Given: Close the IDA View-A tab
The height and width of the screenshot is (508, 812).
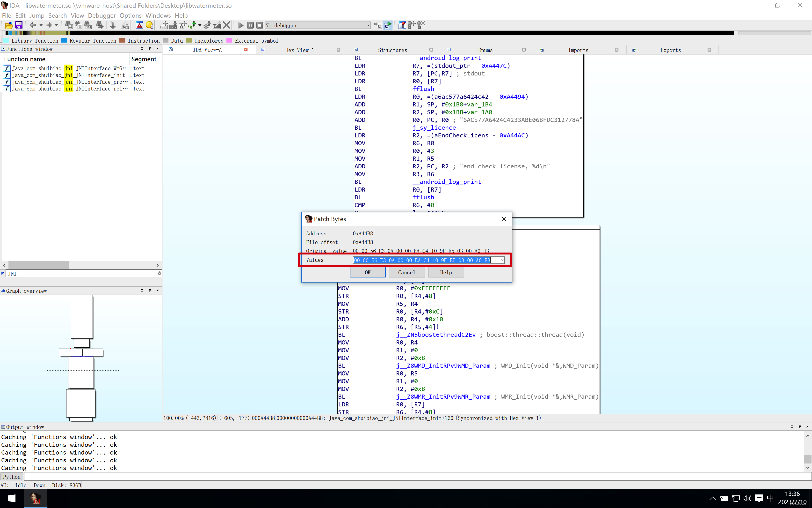Looking at the screenshot, I should [246, 49].
